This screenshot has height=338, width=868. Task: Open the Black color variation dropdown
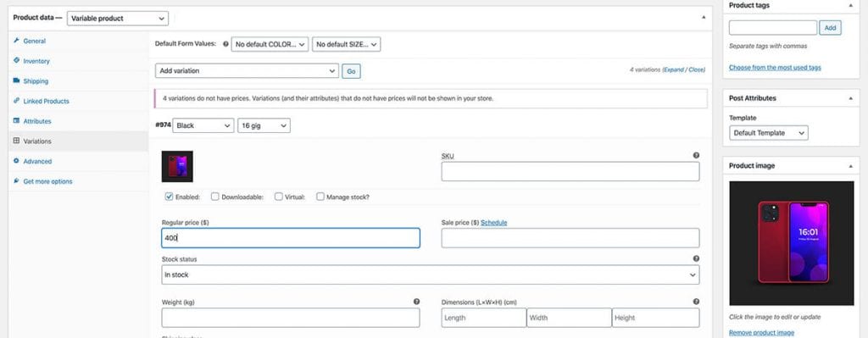[203, 125]
